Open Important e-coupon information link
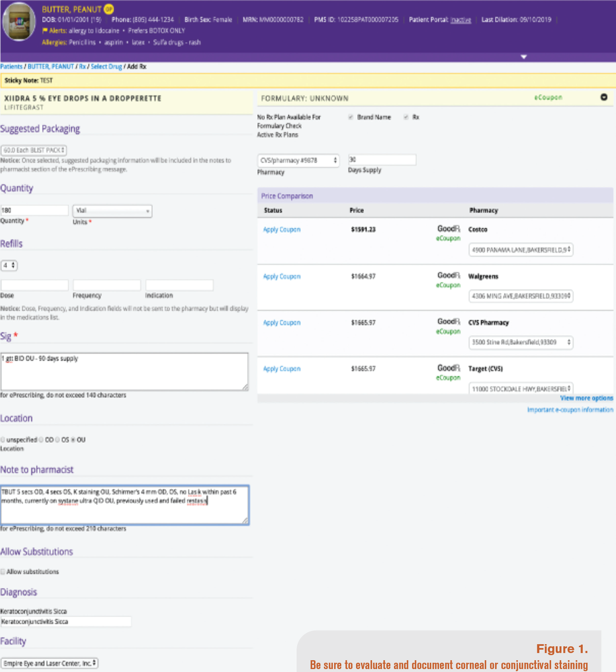616x672 pixels. click(570, 410)
